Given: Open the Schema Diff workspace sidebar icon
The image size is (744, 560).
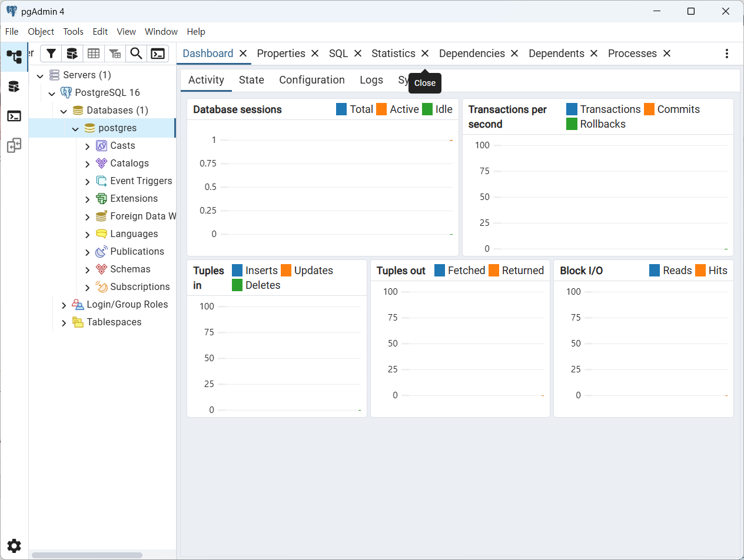Looking at the screenshot, I should click(14, 145).
